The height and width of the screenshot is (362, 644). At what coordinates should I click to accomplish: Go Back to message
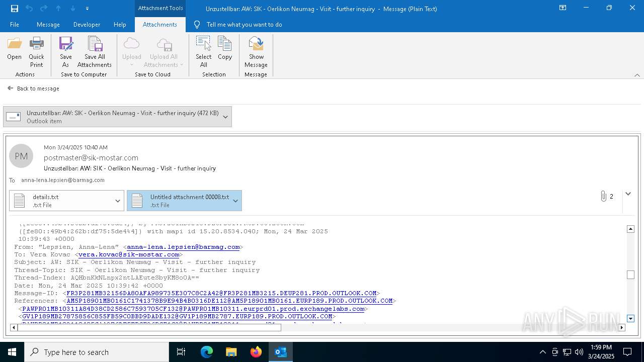click(x=33, y=88)
